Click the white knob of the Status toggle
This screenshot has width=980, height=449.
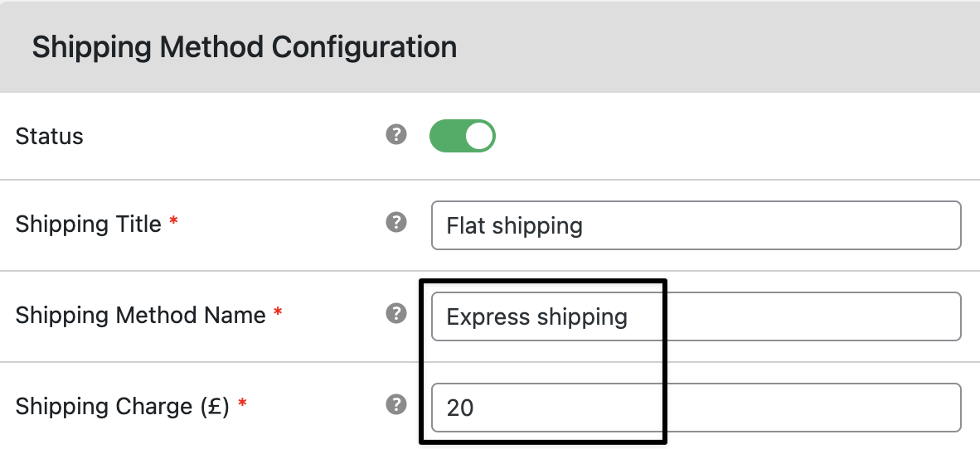click(x=479, y=136)
